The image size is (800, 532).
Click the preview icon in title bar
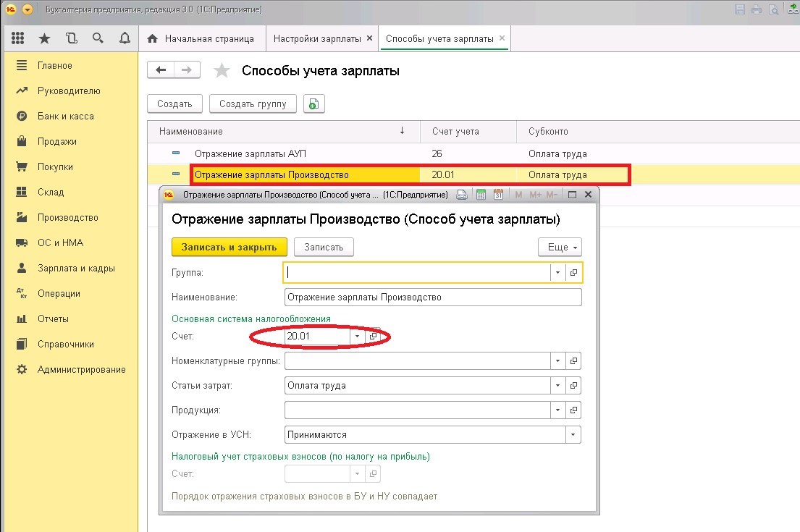coord(774,9)
